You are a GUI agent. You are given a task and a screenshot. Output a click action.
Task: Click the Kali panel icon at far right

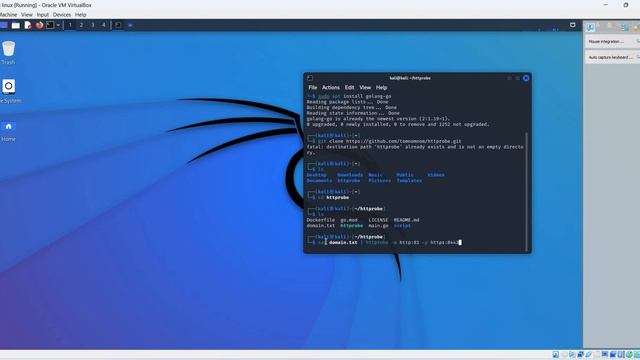click(573, 25)
